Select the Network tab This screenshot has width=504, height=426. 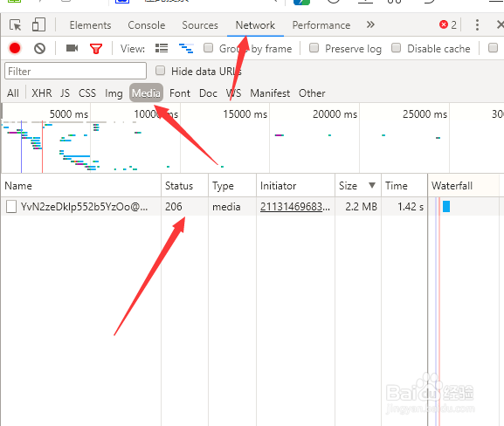pos(255,25)
